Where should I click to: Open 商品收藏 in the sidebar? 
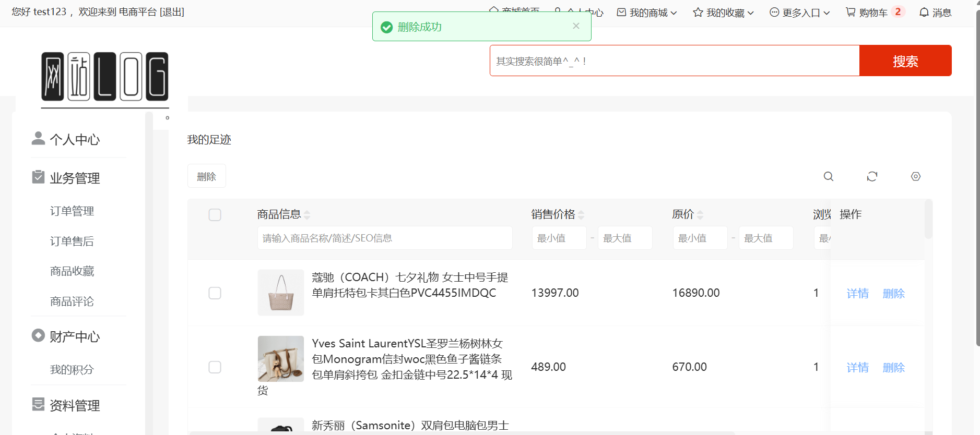pyautogui.click(x=72, y=271)
